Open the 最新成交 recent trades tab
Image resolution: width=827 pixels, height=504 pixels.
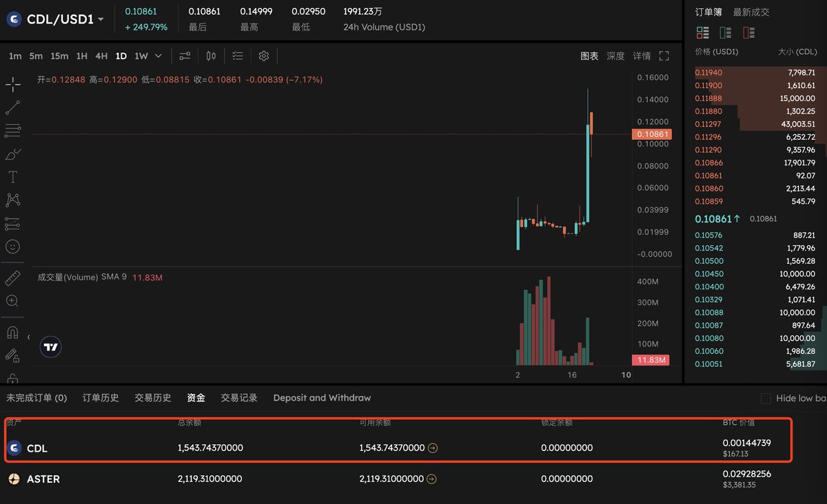pyautogui.click(x=751, y=12)
